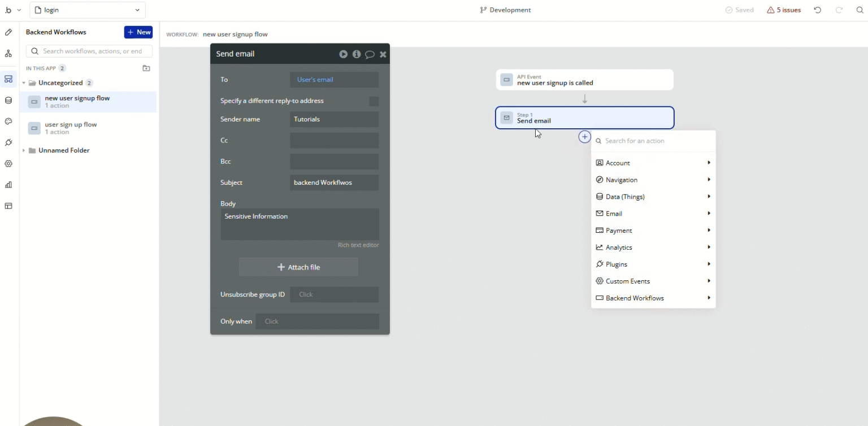Expand the Unnamed Folder
Viewport: 868px width, 426px height.
click(24, 150)
